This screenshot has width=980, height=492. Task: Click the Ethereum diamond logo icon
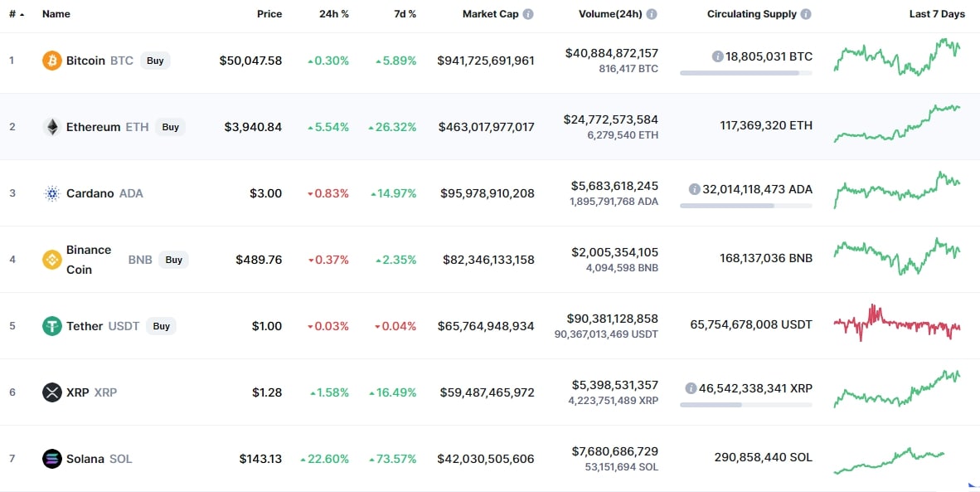pyautogui.click(x=52, y=127)
